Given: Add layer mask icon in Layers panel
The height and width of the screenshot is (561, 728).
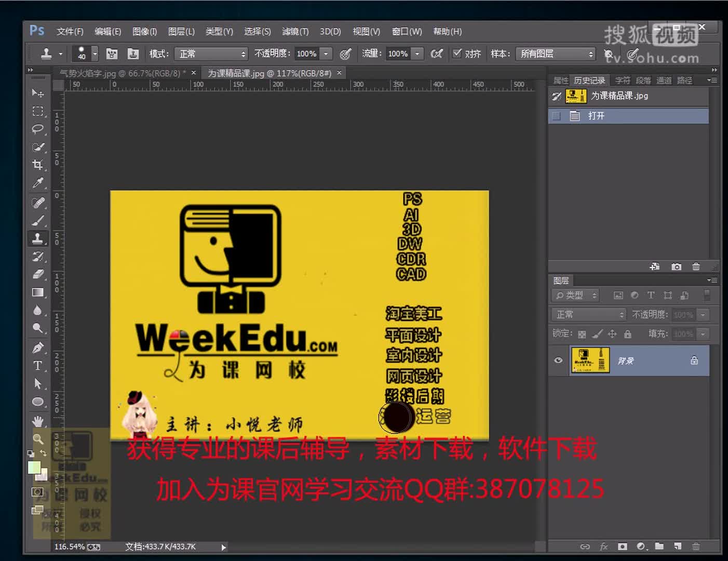Looking at the screenshot, I should pyautogui.click(x=622, y=546).
